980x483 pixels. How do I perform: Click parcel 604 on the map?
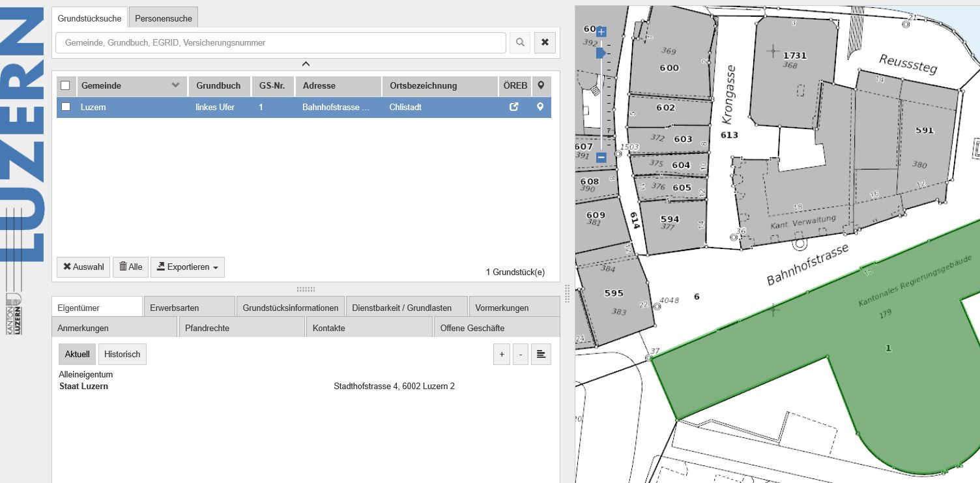pyautogui.click(x=681, y=165)
